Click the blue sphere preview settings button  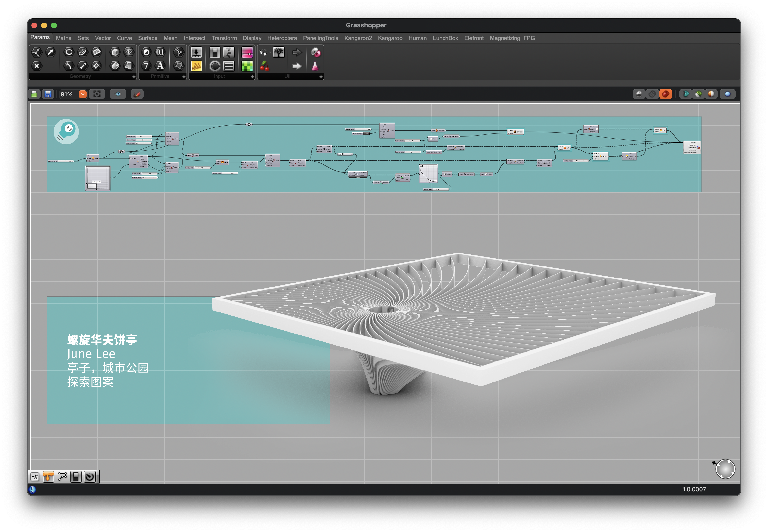[727, 94]
